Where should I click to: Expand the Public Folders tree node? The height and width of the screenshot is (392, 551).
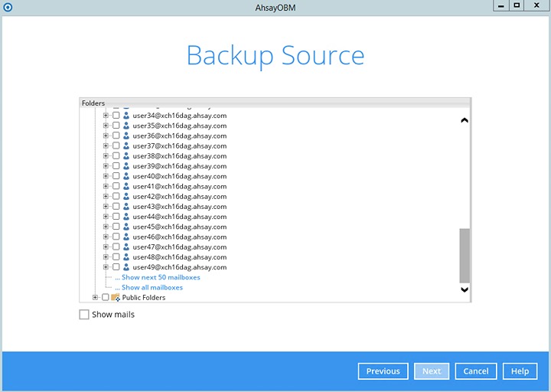(x=96, y=298)
